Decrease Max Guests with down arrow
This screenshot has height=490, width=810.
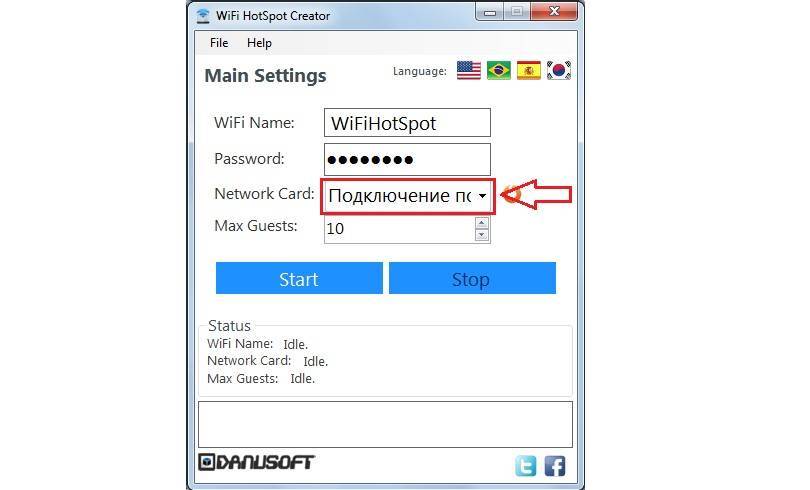[x=481, y=235]
